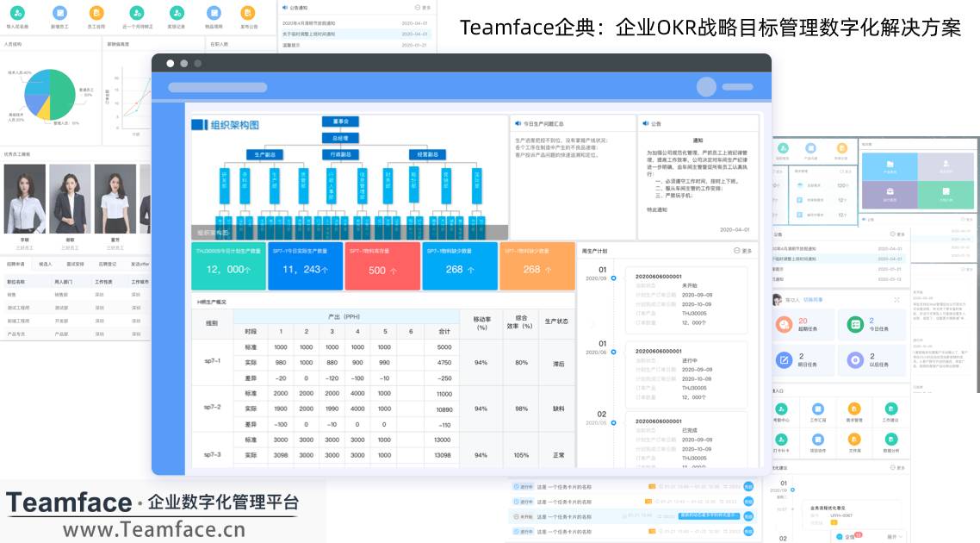Click the red 500 KPI card

(x=382, y=265)
